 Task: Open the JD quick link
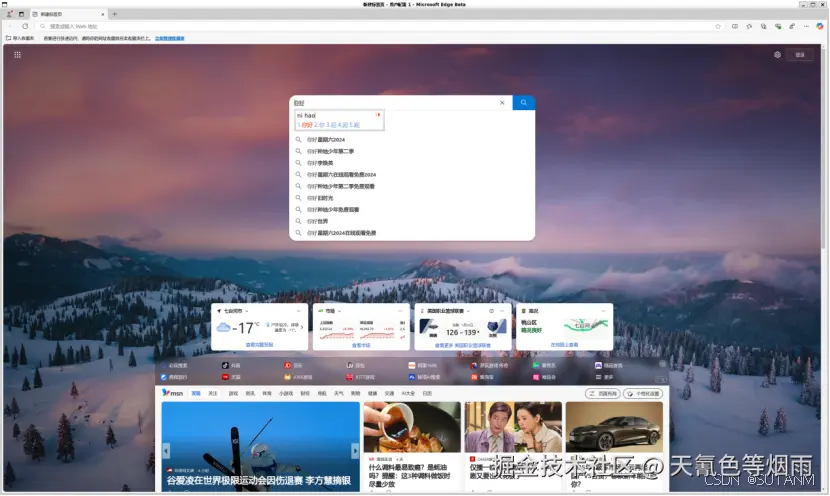293,365
